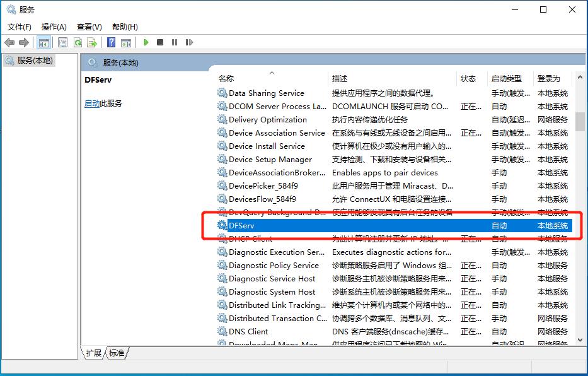Click the Refresh toolbar icon

point(78,42)
